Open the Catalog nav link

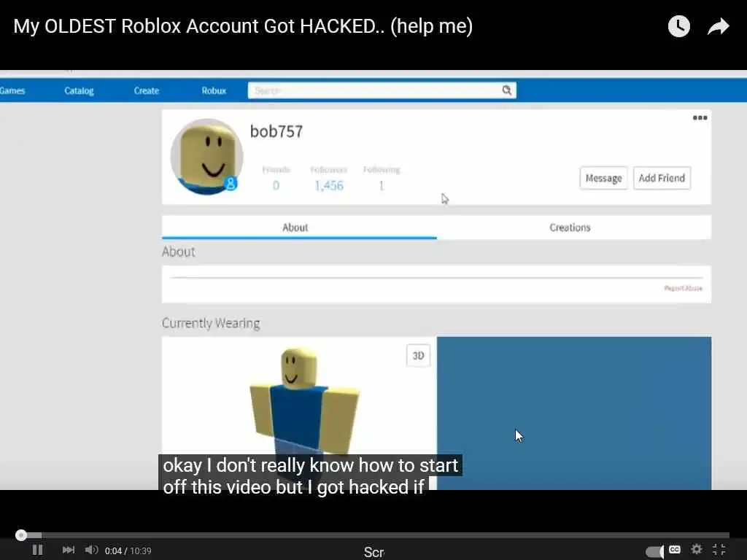coord(79,90)
